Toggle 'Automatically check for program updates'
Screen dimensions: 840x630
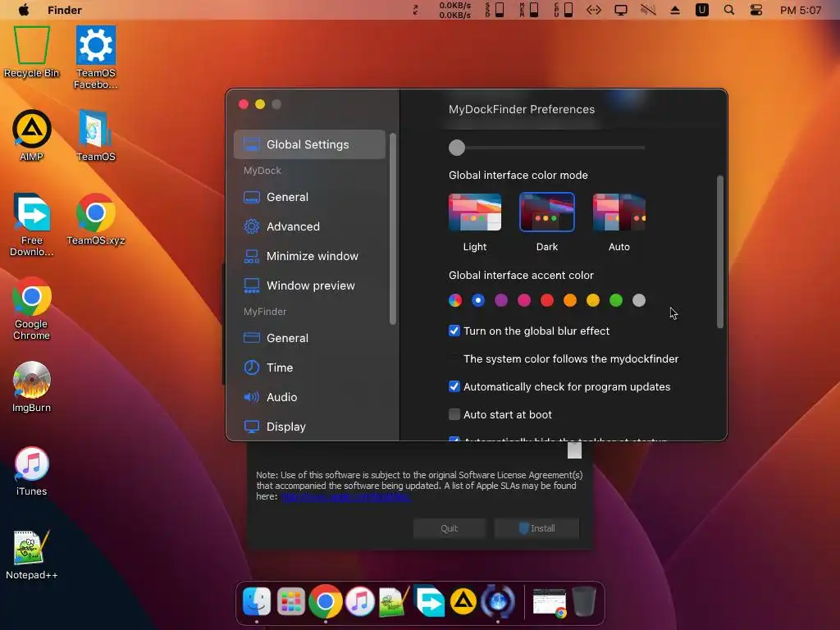click(454, 386)
